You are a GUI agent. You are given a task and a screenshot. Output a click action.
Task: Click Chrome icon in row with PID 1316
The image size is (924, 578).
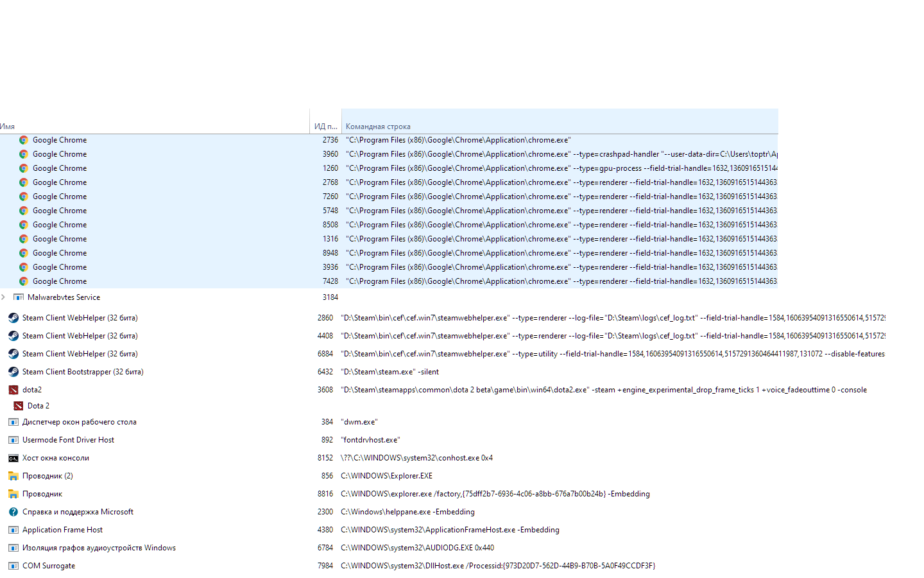point(24,239)
